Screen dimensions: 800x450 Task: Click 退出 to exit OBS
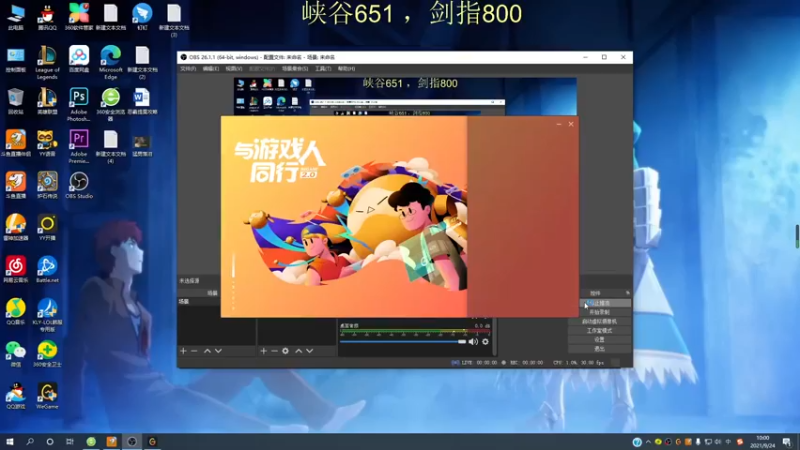[x=599, y=349]
